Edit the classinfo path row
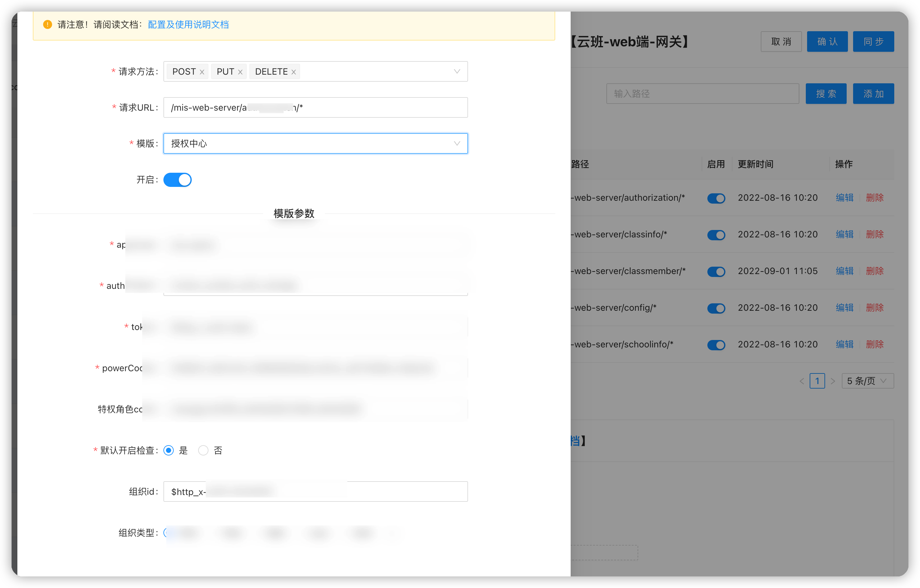This screenshot has height=588, width=920. pos(844,234)
